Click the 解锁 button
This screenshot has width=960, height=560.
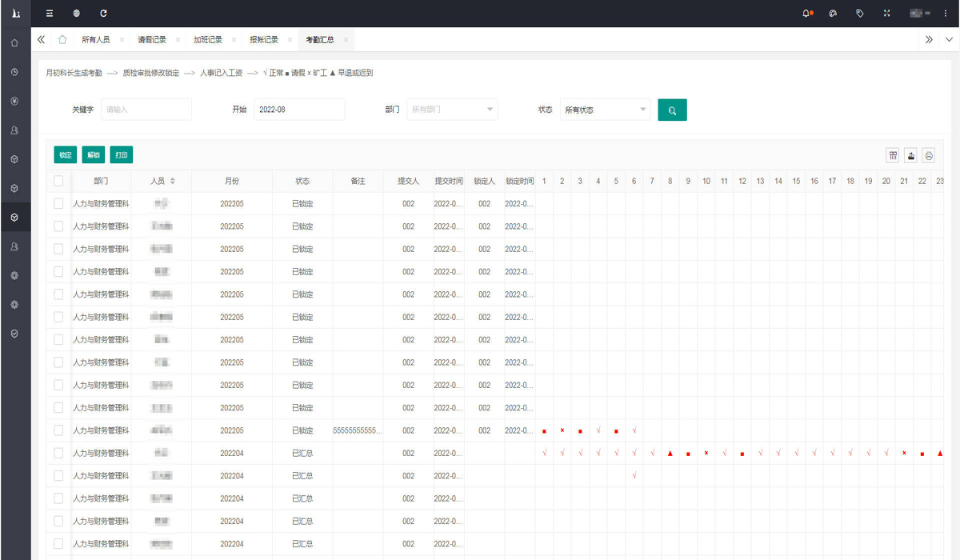pyautogui.click(x=94, y=155)
